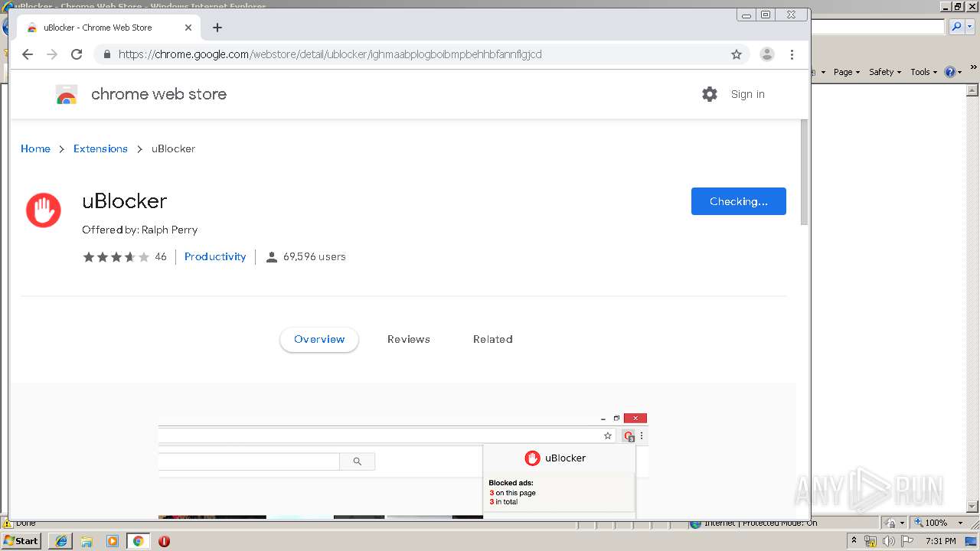
Task: Click the users person icon
Action: pyautogui.click(x=271, y=257)
